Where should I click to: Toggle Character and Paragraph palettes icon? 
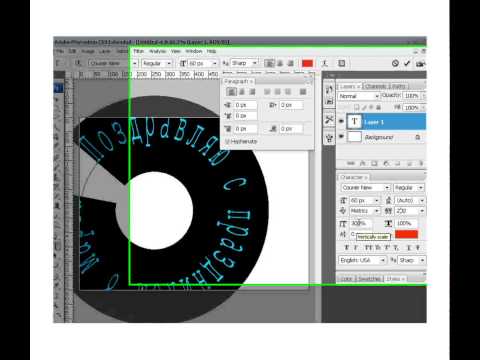(x=342, y=63)
